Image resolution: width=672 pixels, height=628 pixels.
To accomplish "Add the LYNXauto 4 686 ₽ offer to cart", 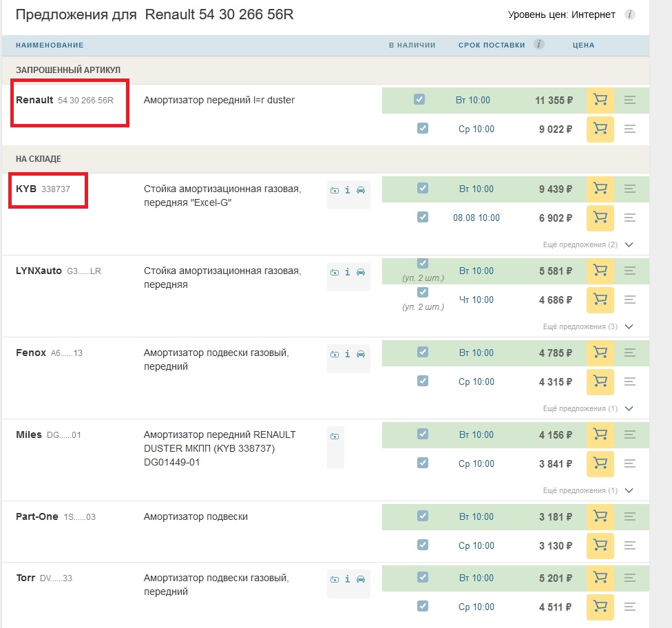I will click(600, 300).
